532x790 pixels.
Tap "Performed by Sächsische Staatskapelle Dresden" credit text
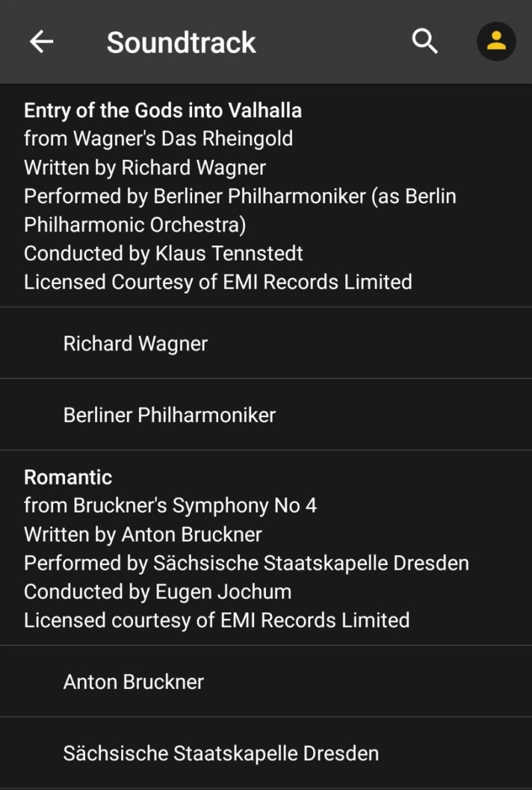pyautogui.click(x=246, y=563)
